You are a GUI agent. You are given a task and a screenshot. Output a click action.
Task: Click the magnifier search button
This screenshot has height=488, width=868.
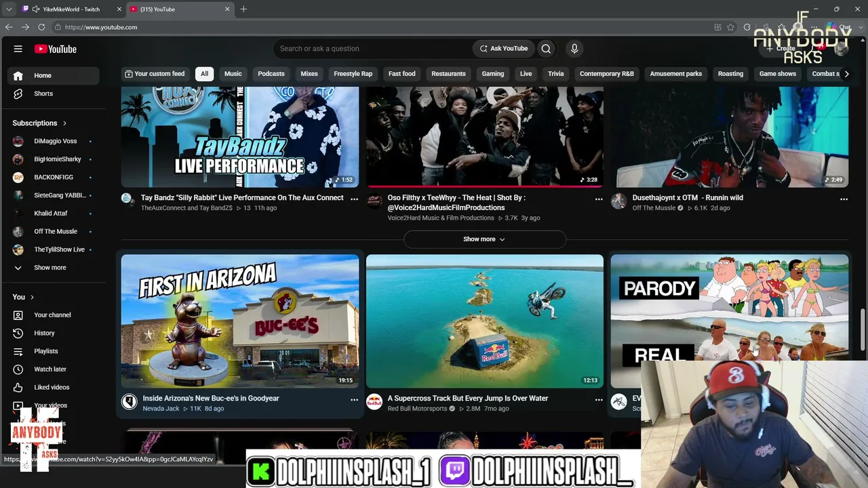(x=546, y=49)
